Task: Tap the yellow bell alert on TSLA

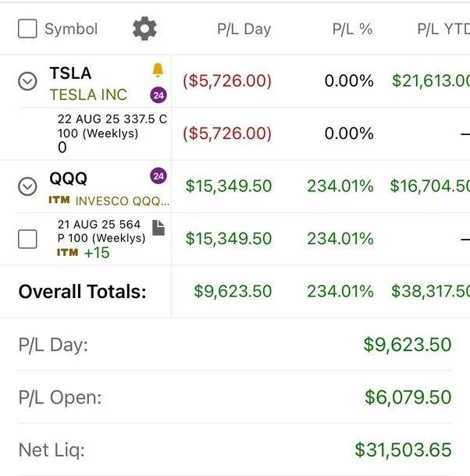Action: (x=158, y=71)
